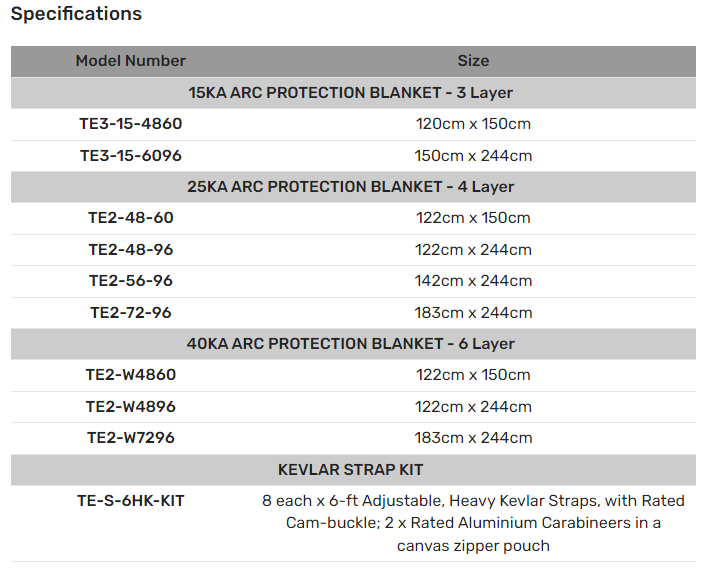Select the Size column header

[x=473, y=61]
